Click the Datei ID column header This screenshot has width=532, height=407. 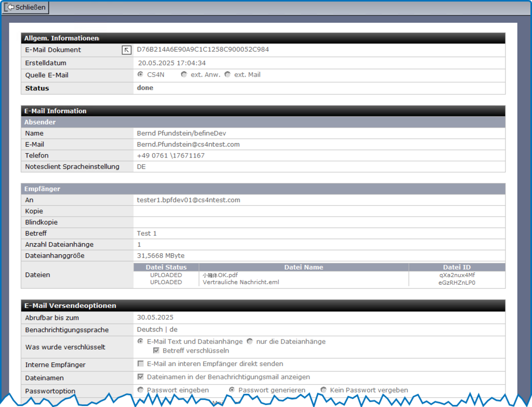click(456, 267)
